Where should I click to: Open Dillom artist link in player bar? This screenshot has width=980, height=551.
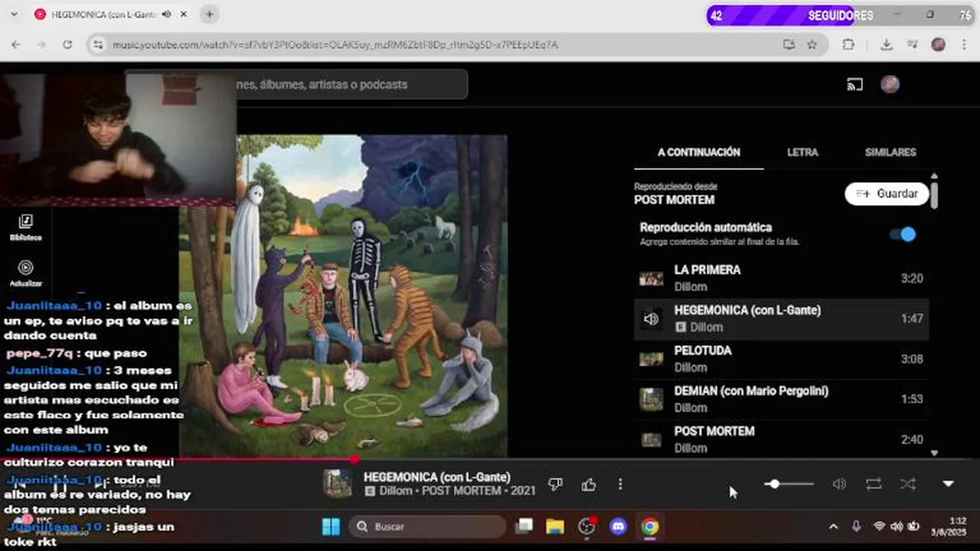point(396,491)
